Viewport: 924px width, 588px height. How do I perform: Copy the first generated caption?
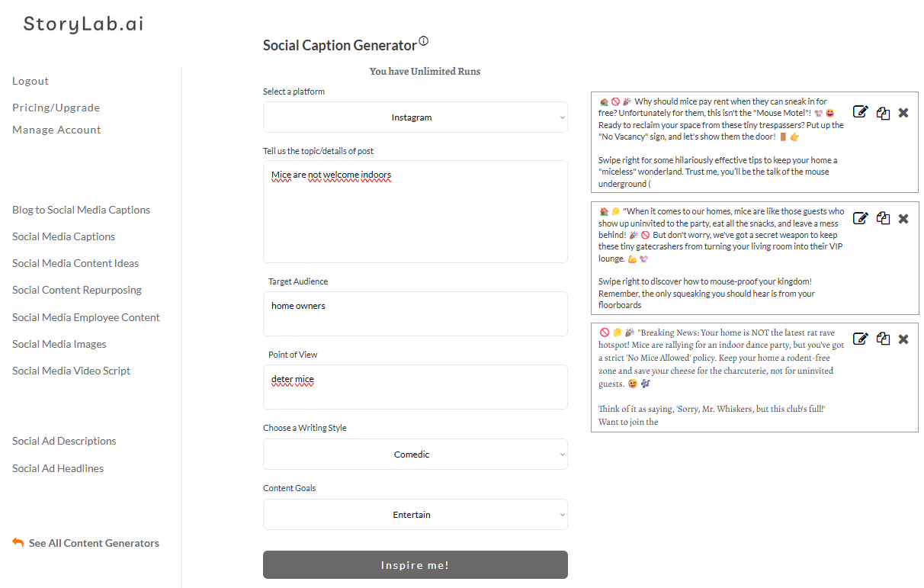pyautogui.click(x=883, y=113)
